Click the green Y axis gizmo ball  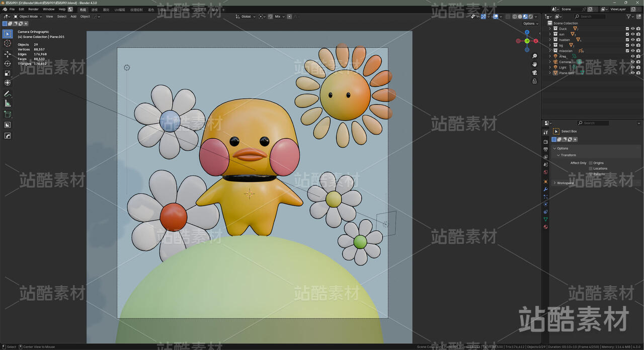pyautogui.click(x=527, y=41)
